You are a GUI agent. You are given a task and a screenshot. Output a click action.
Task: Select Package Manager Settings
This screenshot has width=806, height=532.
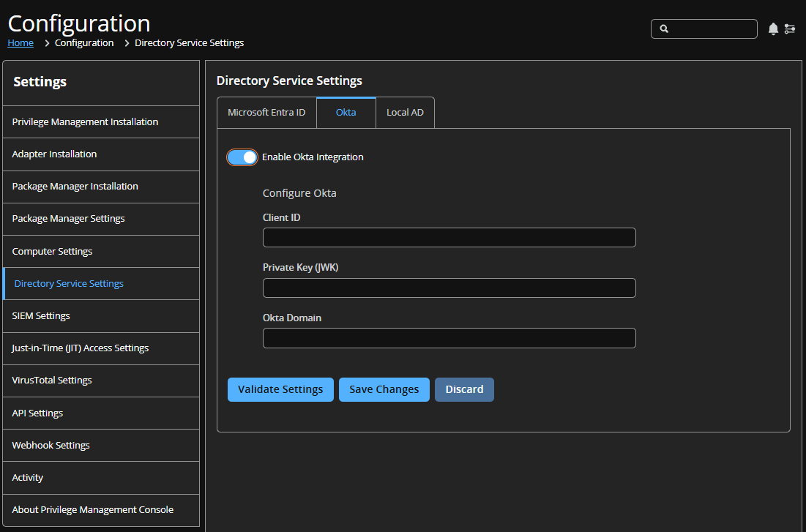tap(101, 219)
